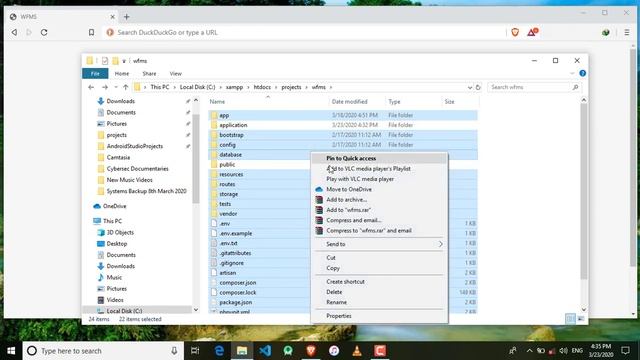Choose Delete in context menu
The width and height of the screenshot is (640, 360).
pyautogui.click(x=379, y=292)
